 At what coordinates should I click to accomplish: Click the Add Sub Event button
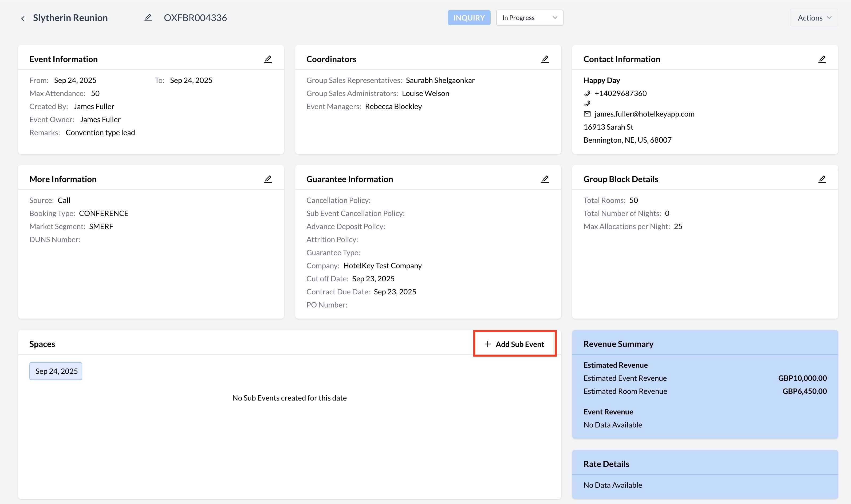[x=515, y=344]
